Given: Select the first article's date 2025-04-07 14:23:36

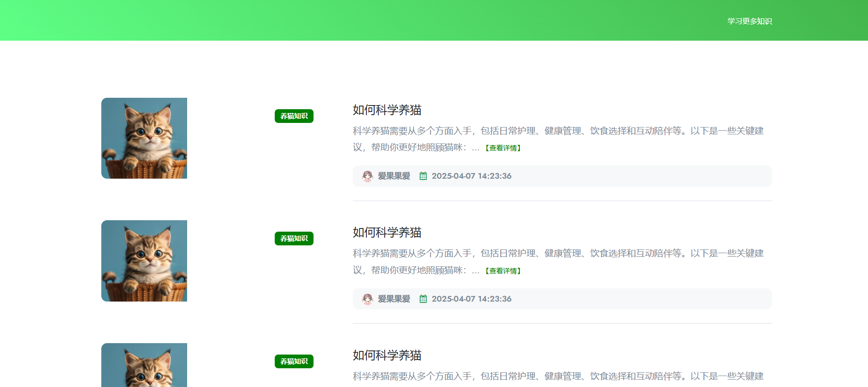Looking at the screenshot, I should tap(471, 176).
